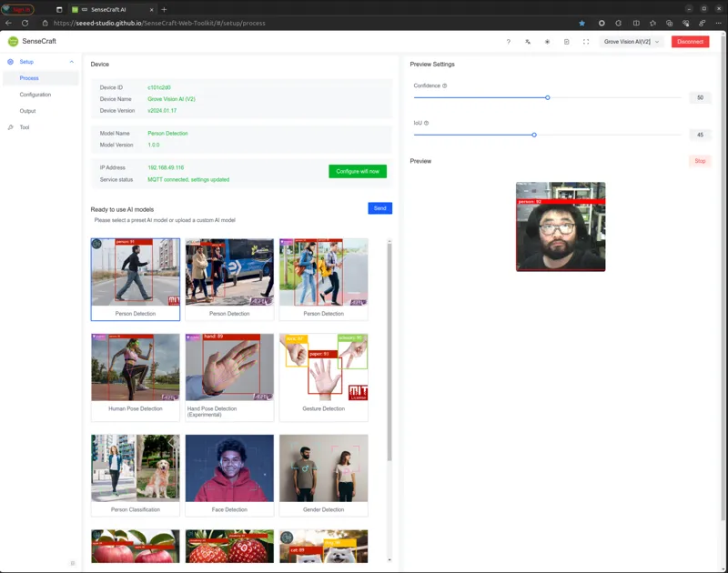Select the Output menu item

(x=27, y=111)
